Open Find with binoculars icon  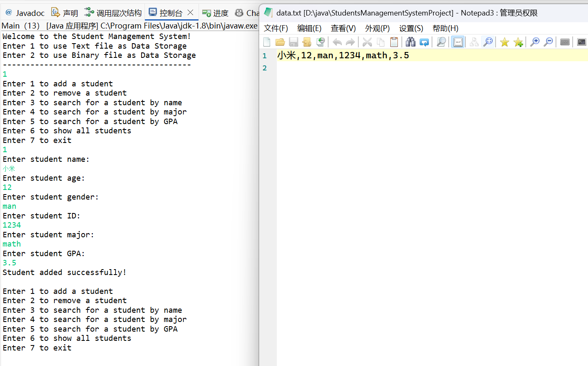pos(411,42)
